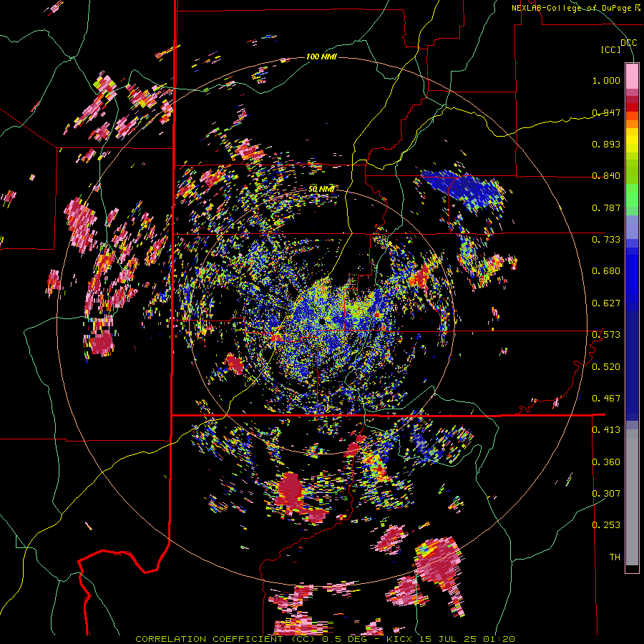Select the 0.733 scale value
Image resolution: width=644 pixels, height=644 pixels.
click(x=606, y=240)
